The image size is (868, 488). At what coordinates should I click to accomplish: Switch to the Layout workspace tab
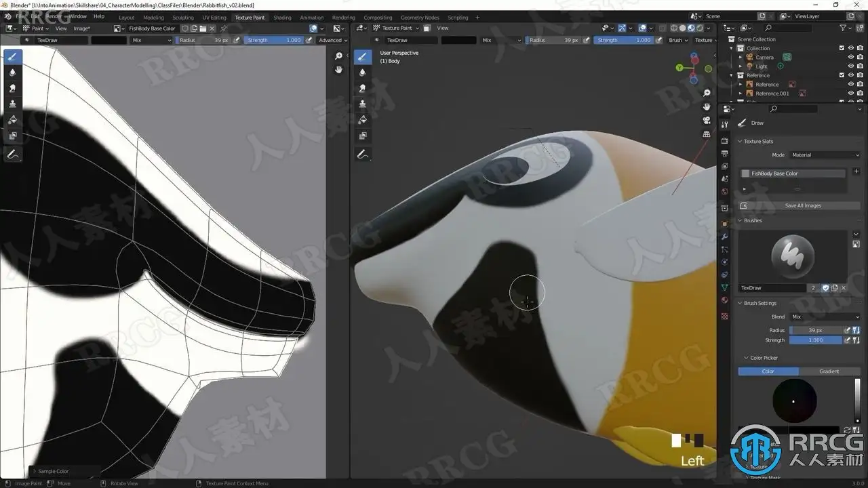tap(126, 18)
